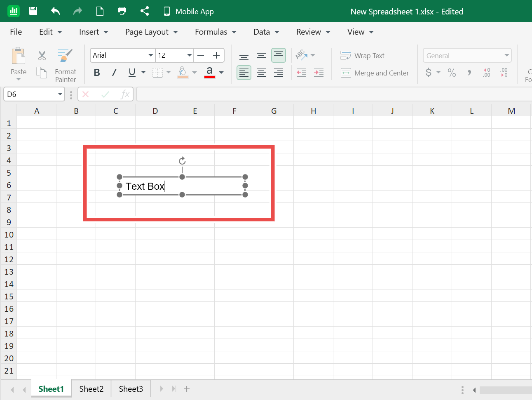Apply percent format
Viewport: 532px width, 400px height.
pyautogui.click(x=452, y=73)
